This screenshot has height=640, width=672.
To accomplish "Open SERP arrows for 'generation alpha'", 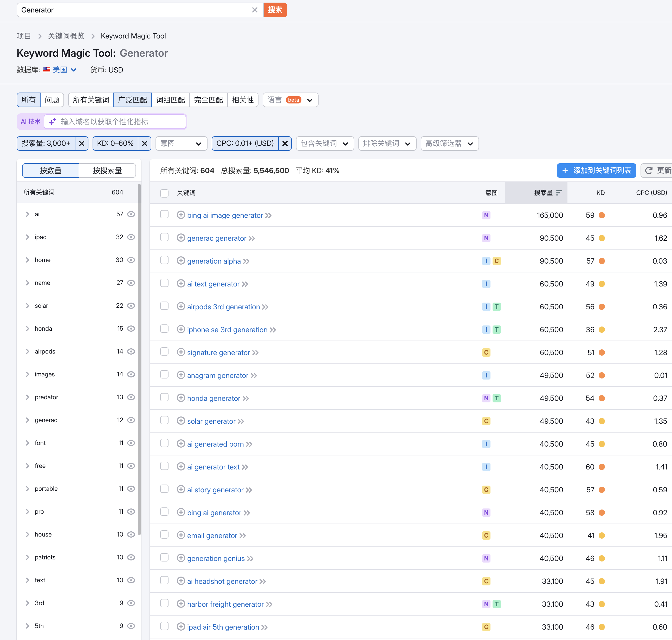I will coord(247,261).
